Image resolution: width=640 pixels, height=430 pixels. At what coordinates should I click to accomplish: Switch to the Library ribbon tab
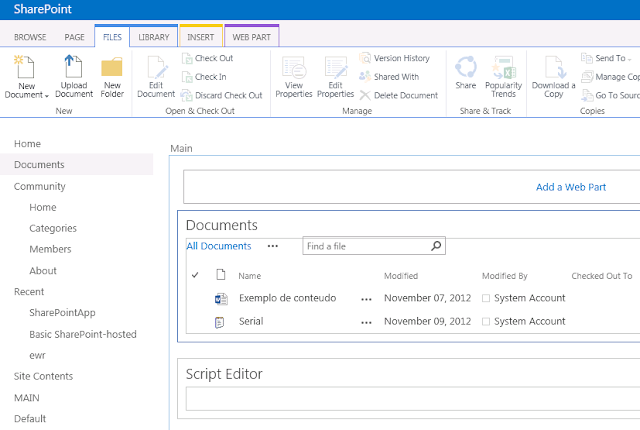[154, 37]
